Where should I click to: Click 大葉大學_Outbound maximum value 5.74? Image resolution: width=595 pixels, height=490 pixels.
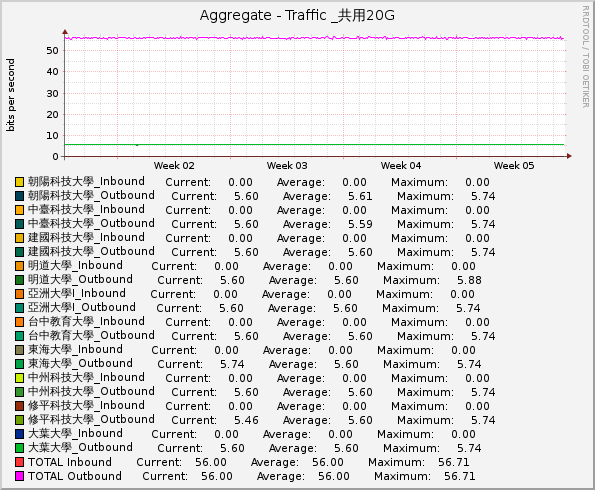469,448
